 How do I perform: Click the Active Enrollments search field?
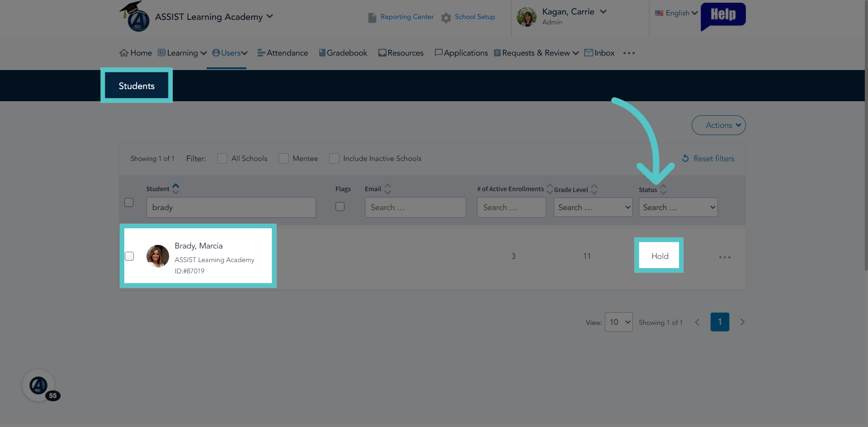pos(511,207)
